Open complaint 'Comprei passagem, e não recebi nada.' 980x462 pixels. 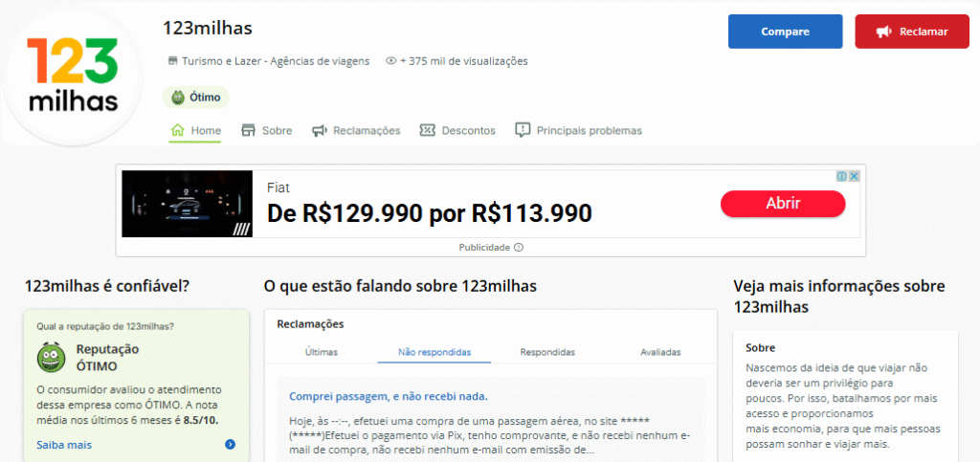coord(389,396)
